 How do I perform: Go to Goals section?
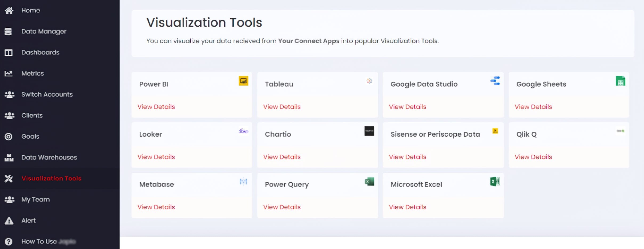(x=30, y=136)
